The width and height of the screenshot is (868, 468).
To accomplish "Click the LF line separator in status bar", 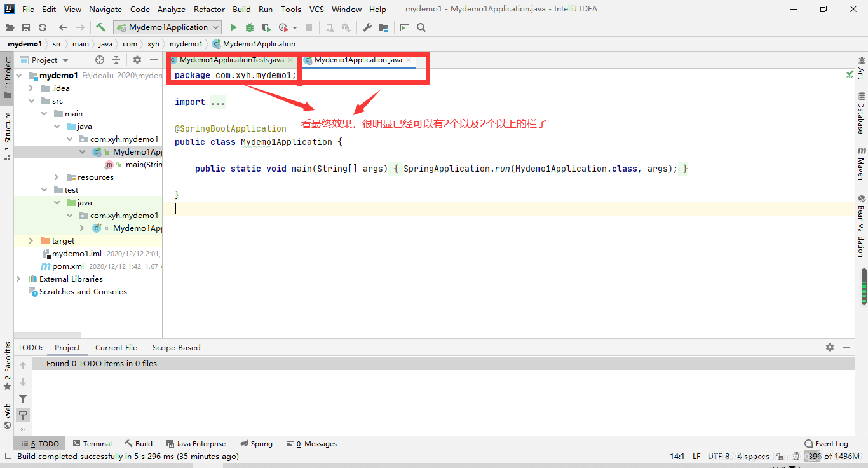I will pyautogui.click(x=696, y=457).
